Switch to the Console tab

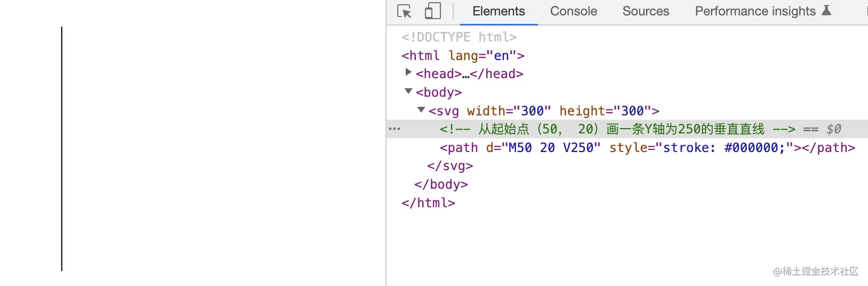tap(573, 11)
